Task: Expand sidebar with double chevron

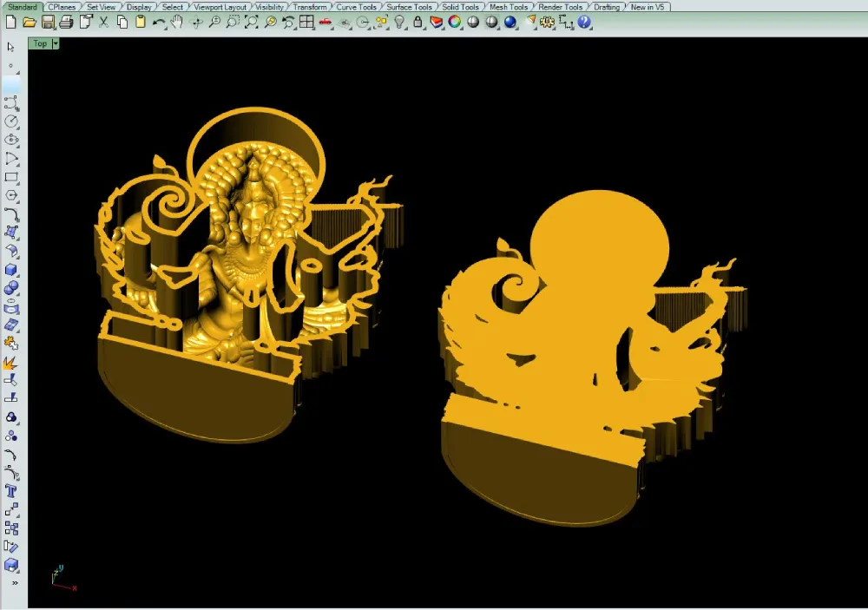Action: click(15, 583)
